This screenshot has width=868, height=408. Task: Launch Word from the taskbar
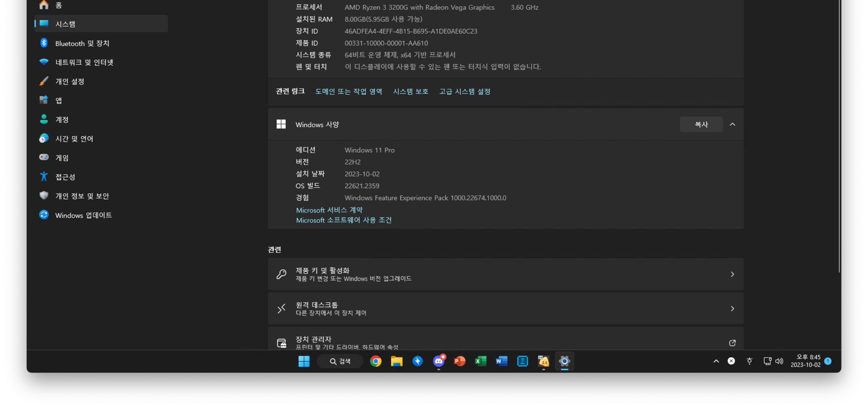pyautogui.click(x=501, y=361)
